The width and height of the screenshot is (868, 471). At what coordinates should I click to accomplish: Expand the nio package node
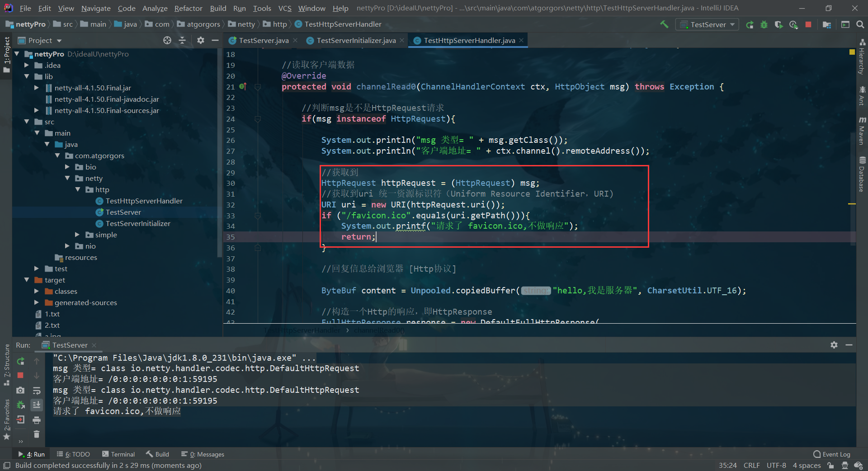67,246
